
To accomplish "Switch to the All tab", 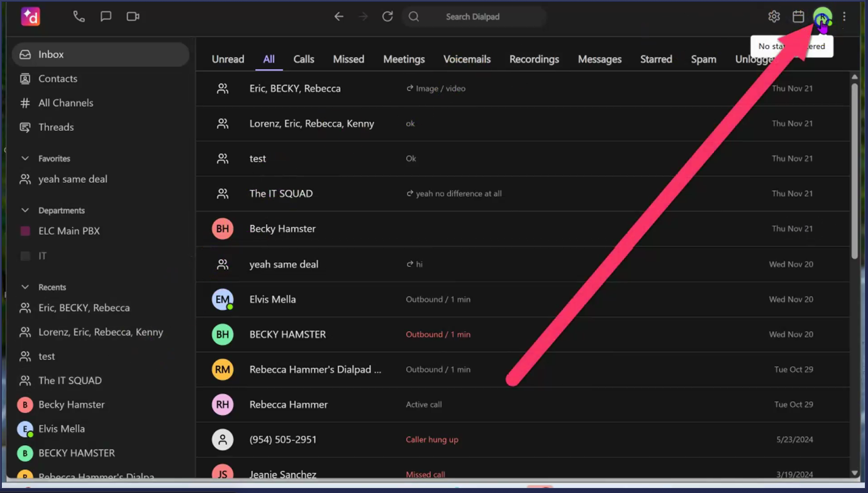I will tap(269, 59).
